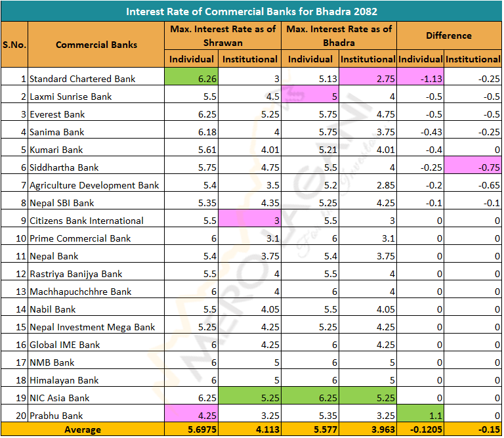Click the 'Rastriya Banijya Bank' name cell
Image resolution: width=504 pixels, height=438 pixels.
tap(96, 271)
